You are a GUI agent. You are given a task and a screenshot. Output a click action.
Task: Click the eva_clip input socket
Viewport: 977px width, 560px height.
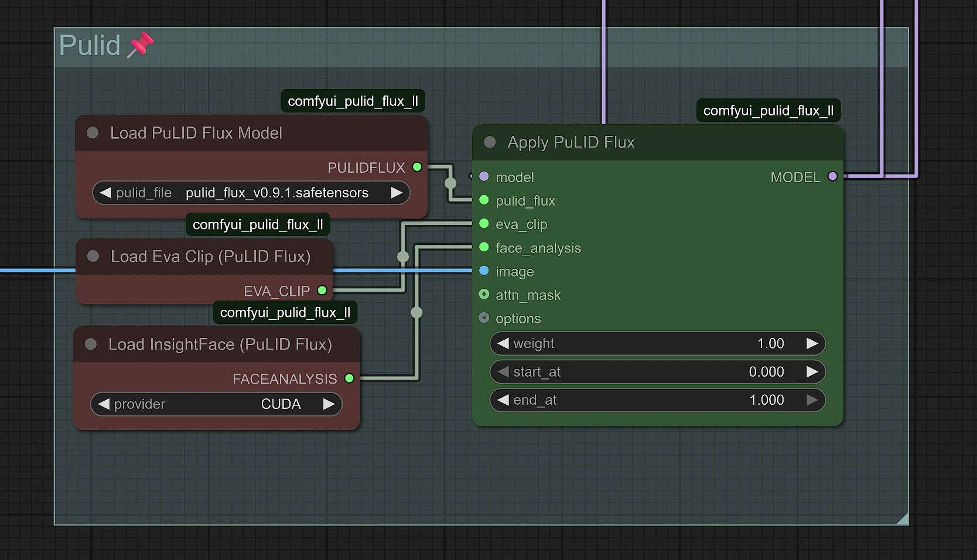484,223
